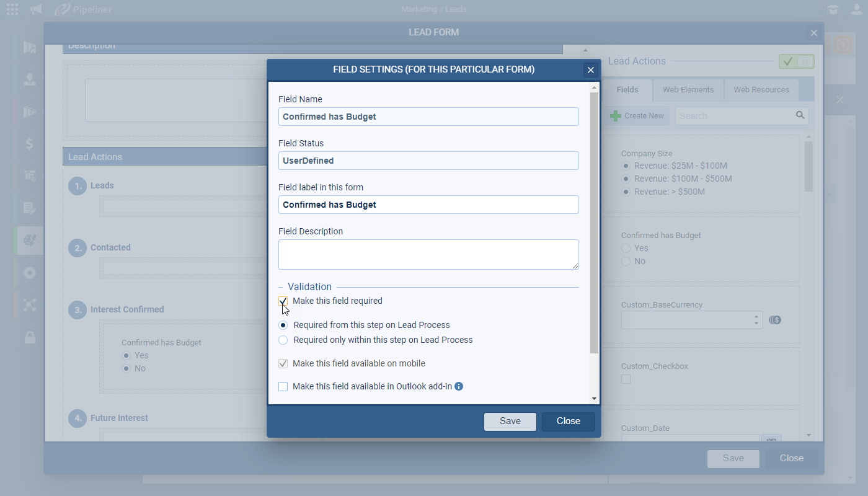Click the megaphone announcements icon
The width and height of the screenshot is (868, 496).
(x=37, y=9)
